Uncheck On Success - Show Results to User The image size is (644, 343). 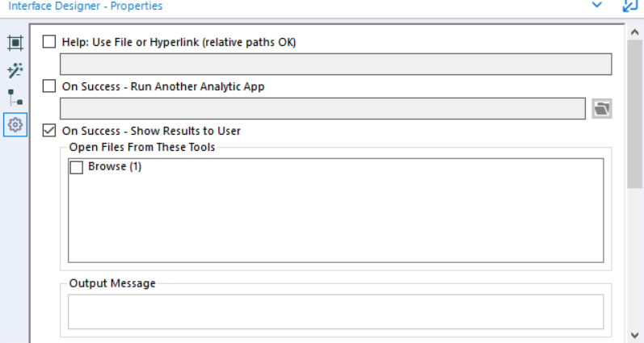click(x=49, y=131)
